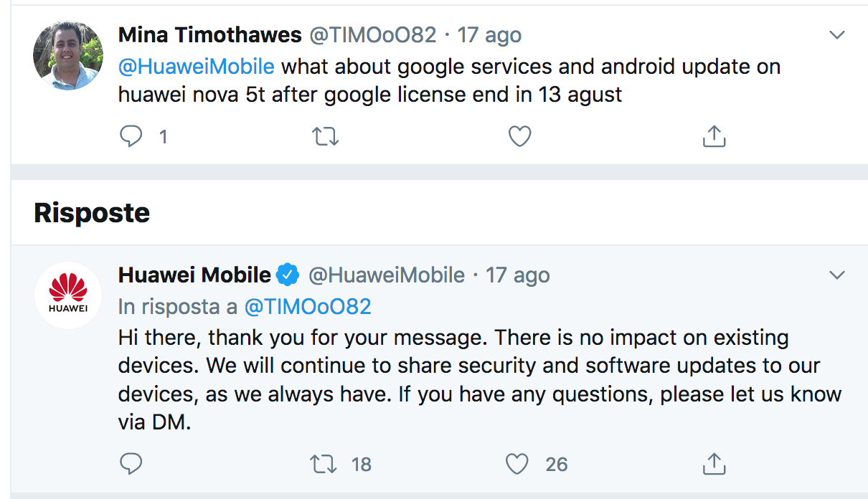Open @HuaweiMobile mention link in tweet
This screenshot has width=868, height=499.
pyautogui.click(x=197, y=67)
